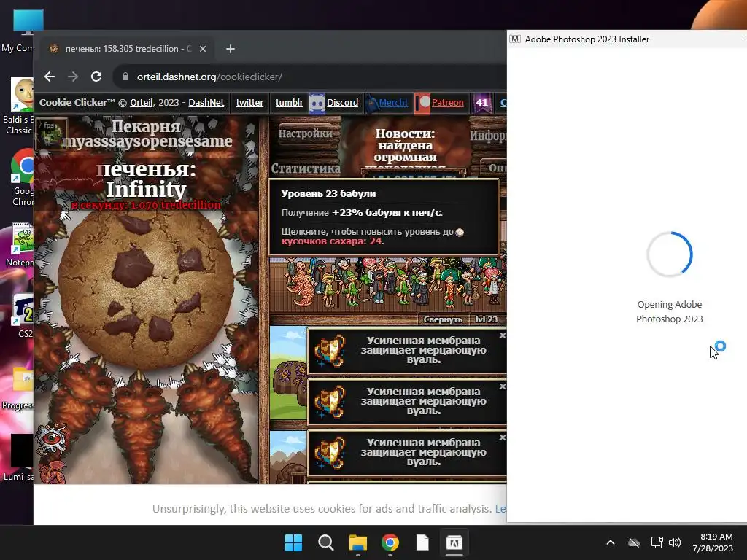Open Notepad++ desktop shortcut
This screenshot has height=560, width=747.
click(x=20, y=245)
